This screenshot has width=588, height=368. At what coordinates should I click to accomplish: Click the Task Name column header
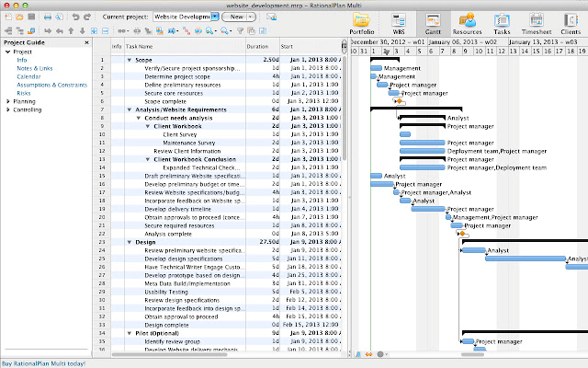point(186,47)
